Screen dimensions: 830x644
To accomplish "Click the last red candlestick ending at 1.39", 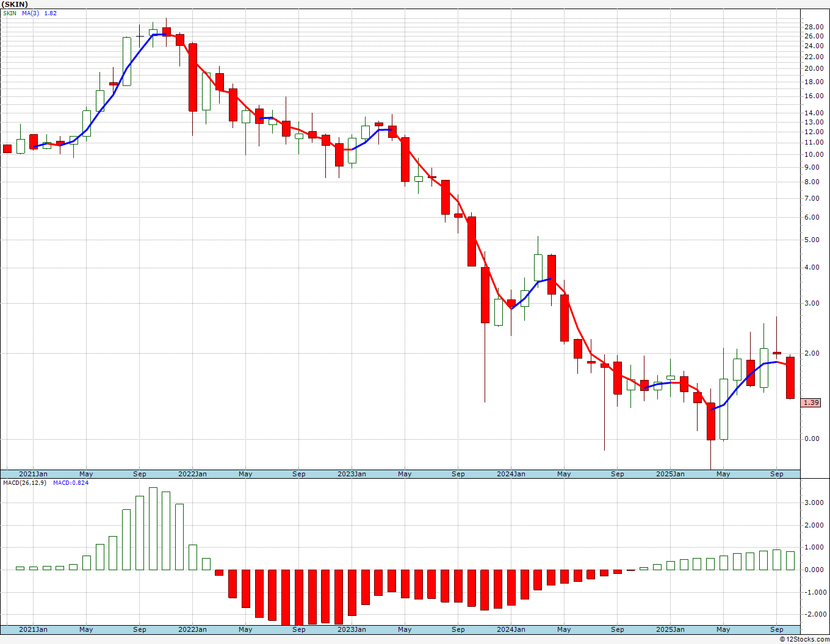I will click(x=790, y=377).
